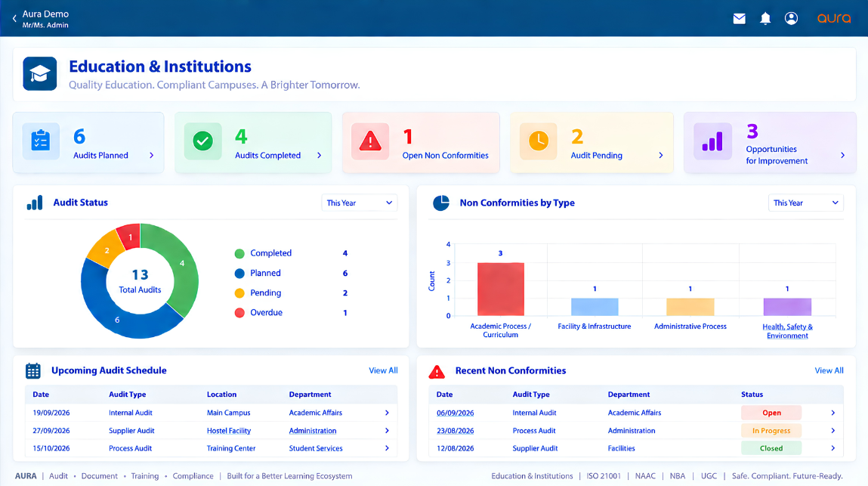
Task: Open Audit Pending card arrow
Action: tap(661, 156)
